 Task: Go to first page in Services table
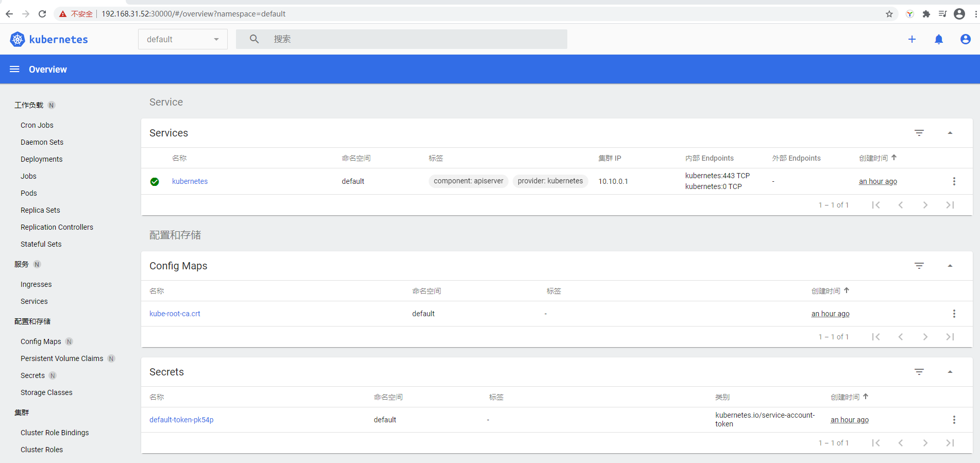[x=876, y=205]
